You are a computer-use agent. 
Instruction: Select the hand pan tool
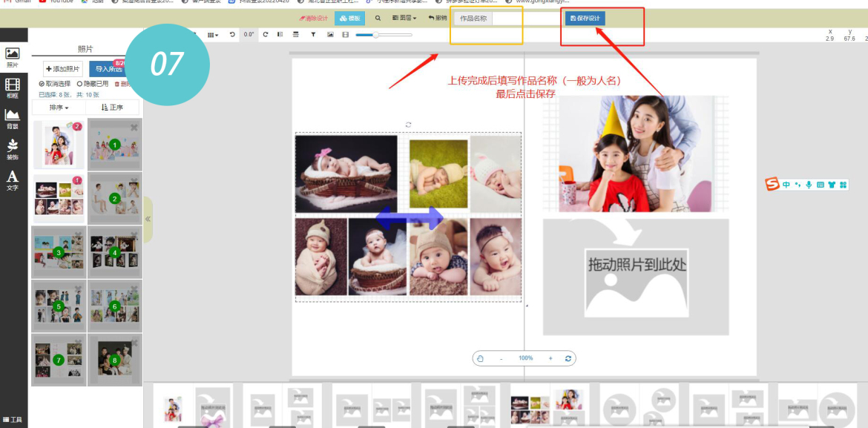coord(480,358)
